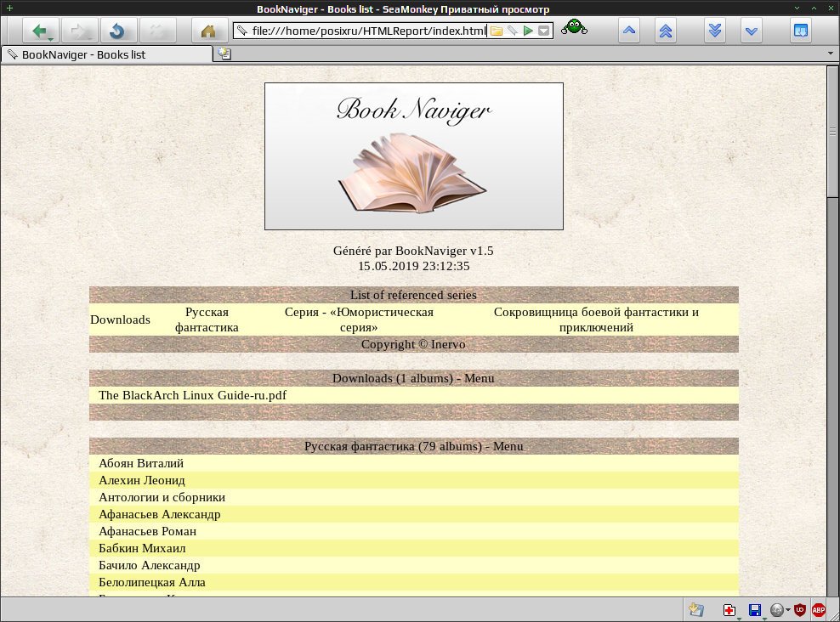Click the gray tag icon in the URL bar
Screen dimensions: 840x622
(513, 31)
